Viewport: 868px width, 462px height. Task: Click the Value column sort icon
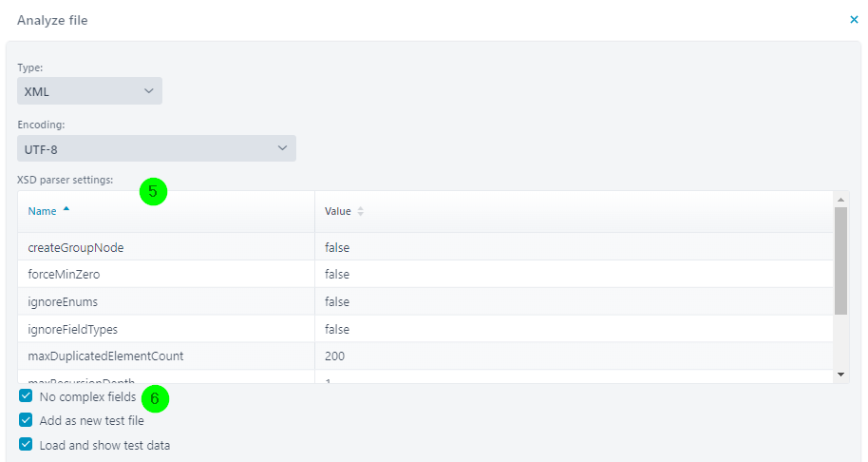pyautogui.click(x=360, y=211)
